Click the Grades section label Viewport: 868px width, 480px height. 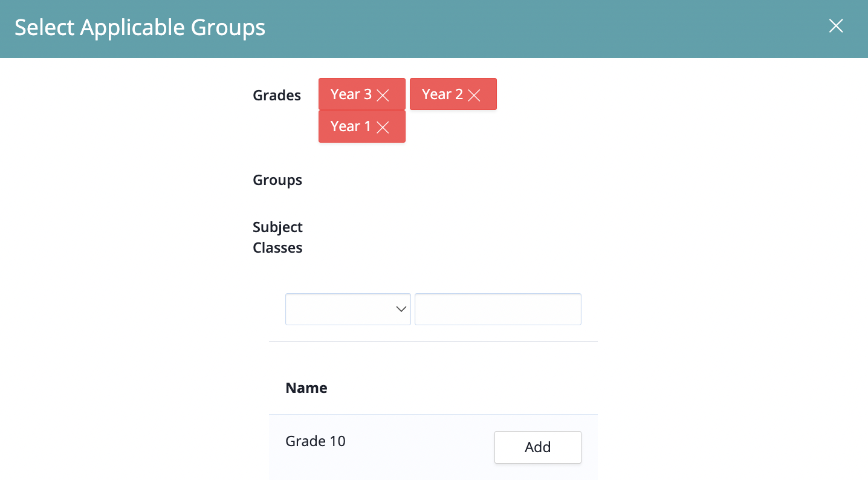click(x=277, y=96)
